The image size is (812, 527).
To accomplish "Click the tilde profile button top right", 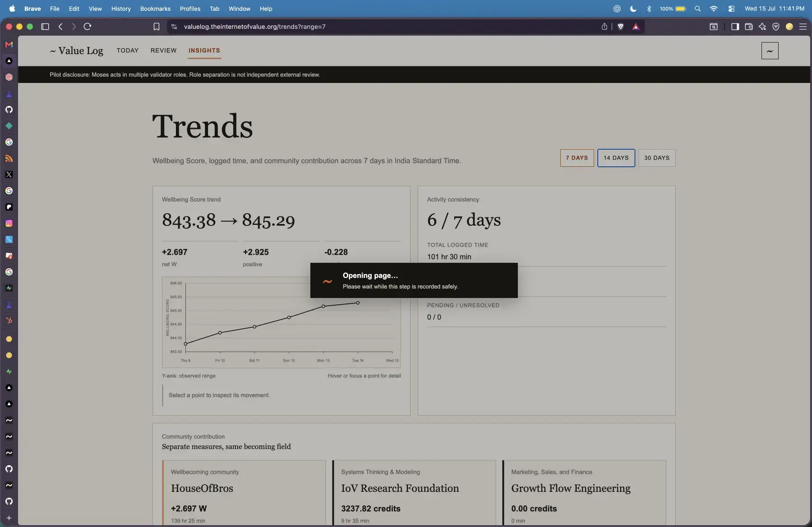I will point(770,51).
